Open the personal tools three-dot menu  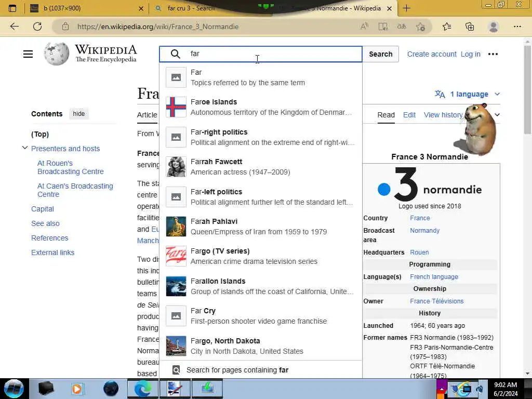click(493, 54)
